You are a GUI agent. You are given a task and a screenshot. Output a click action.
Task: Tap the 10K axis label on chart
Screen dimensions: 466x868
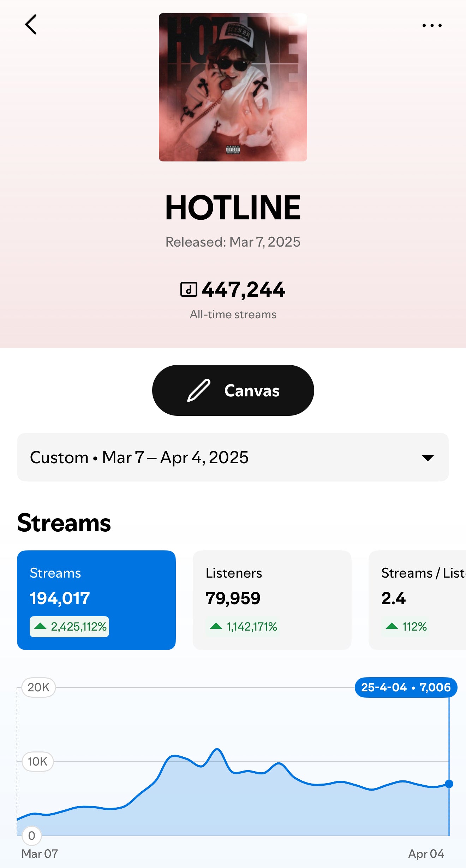click(x=38, y=762)
